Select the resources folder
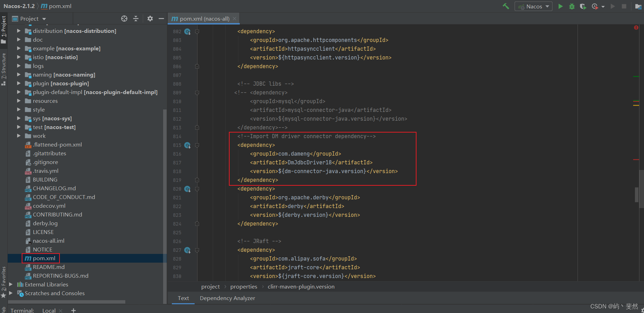 point(41,101)
